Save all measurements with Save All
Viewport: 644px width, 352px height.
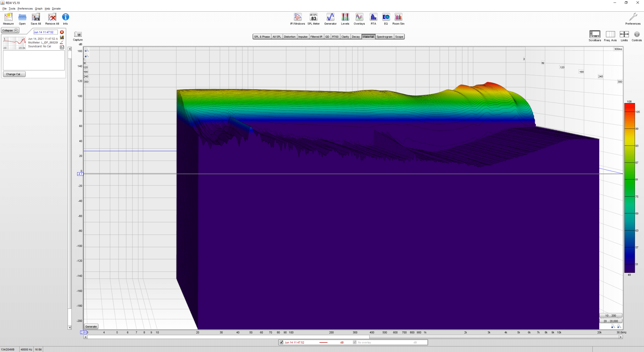coord(36,19)
